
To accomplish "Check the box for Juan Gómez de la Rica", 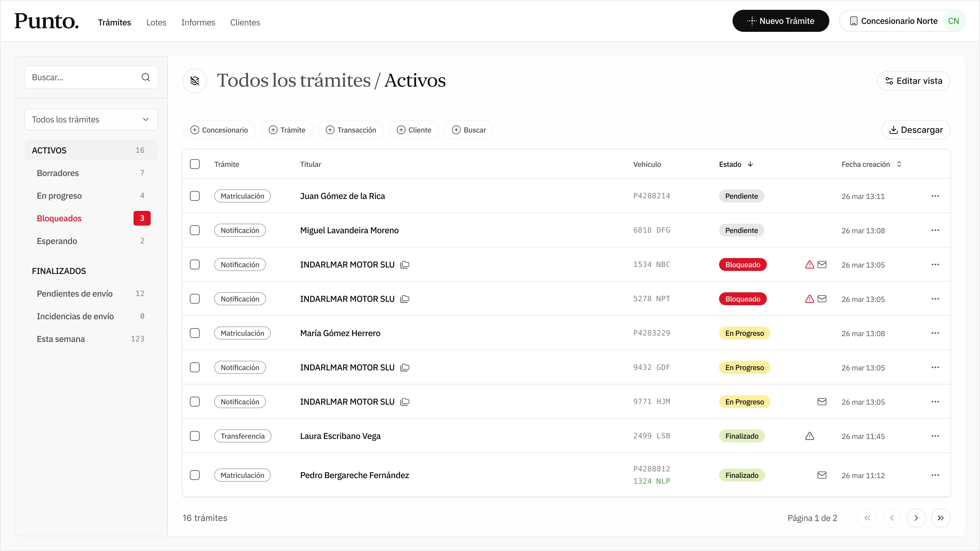I will pos(195,196).
